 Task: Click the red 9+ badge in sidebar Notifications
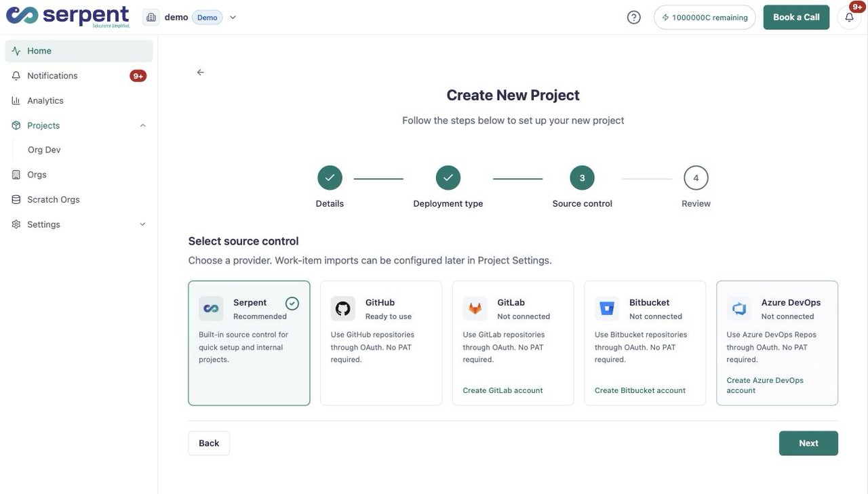click(138, 76)
